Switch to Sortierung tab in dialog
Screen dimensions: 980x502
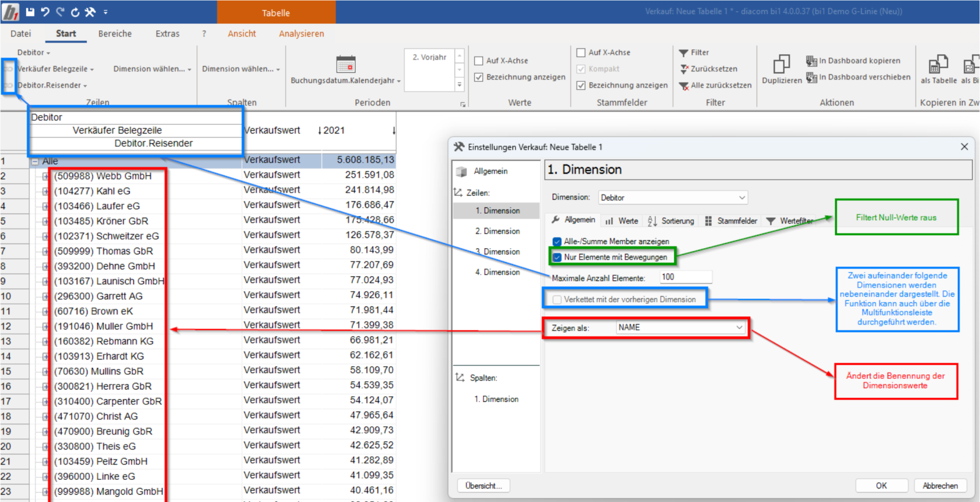tap(671, 221)
